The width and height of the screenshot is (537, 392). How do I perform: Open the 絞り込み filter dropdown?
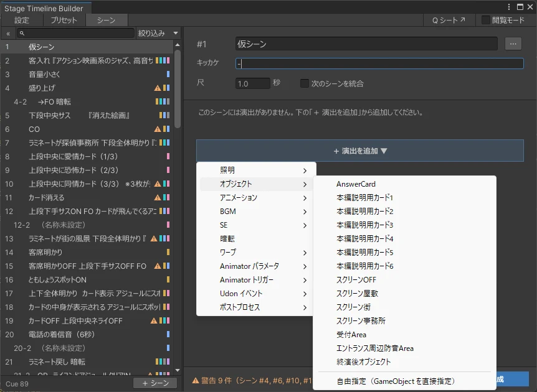158,33
